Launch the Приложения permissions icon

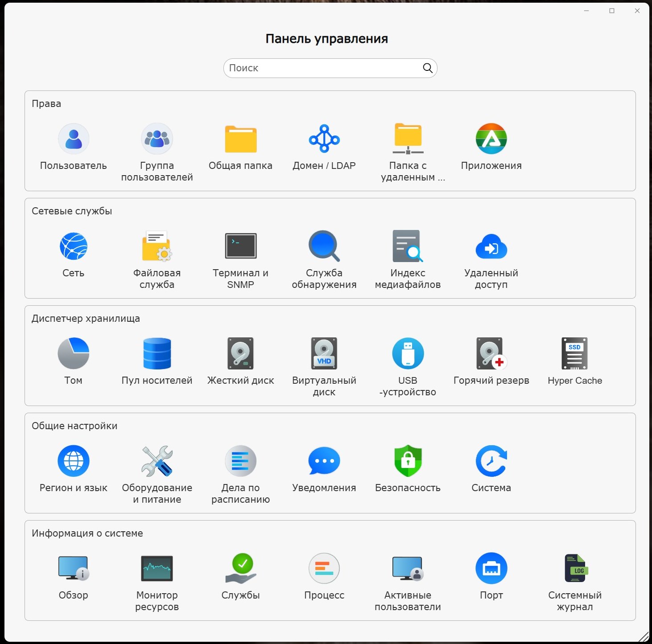(491, 139)
